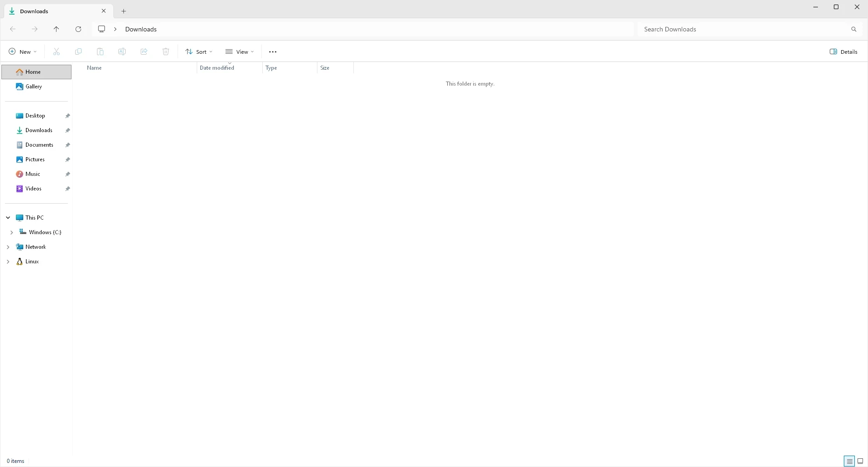Click the PC icon in the address bar

click(x=102, y=29)
